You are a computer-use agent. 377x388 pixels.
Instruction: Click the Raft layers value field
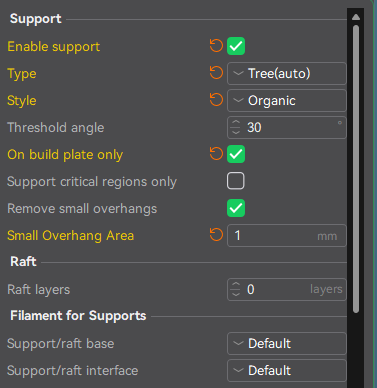(287, 289)
